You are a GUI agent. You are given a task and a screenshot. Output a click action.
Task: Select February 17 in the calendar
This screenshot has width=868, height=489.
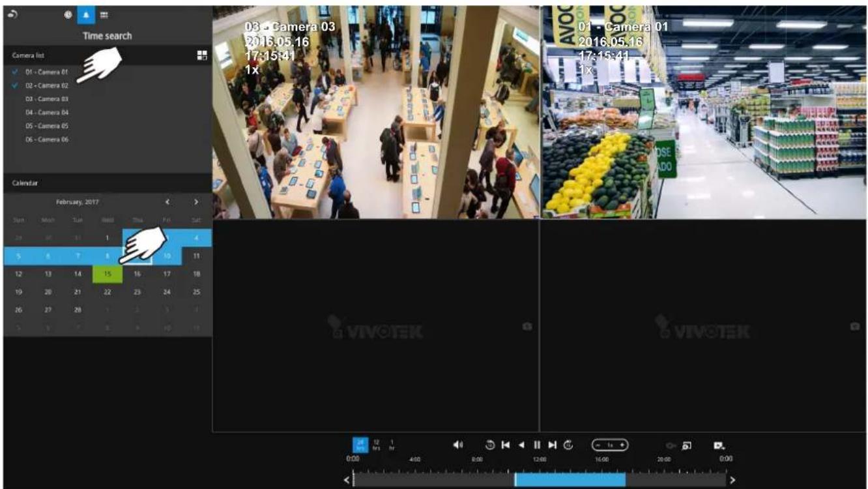pyautogui.click(x=167, y=274)
